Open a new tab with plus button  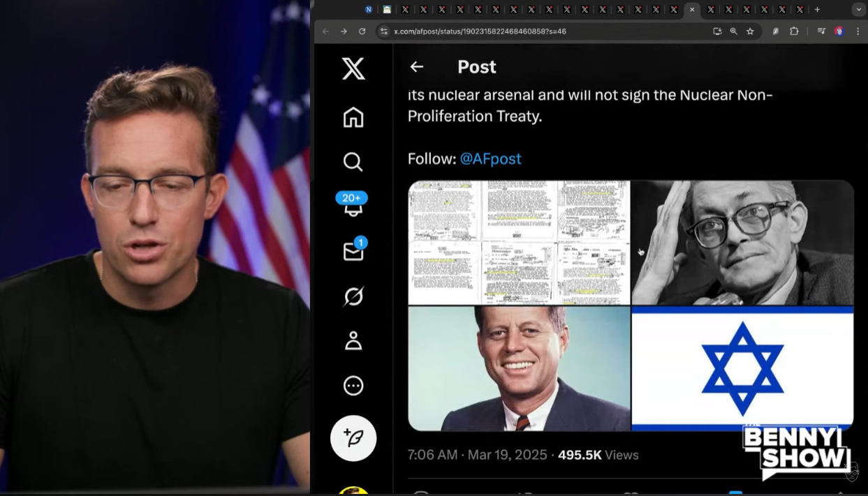(817, 10)
